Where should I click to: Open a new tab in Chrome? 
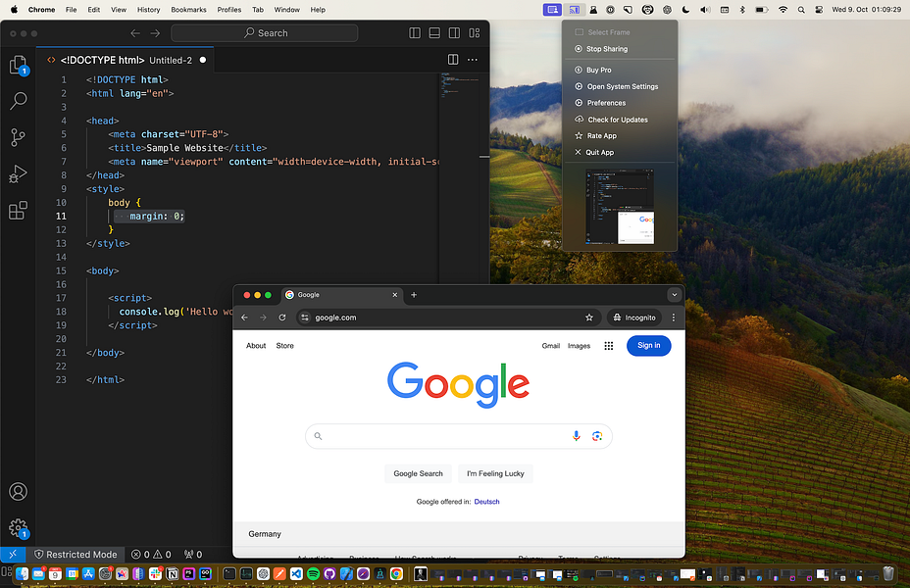click(414, 295)
